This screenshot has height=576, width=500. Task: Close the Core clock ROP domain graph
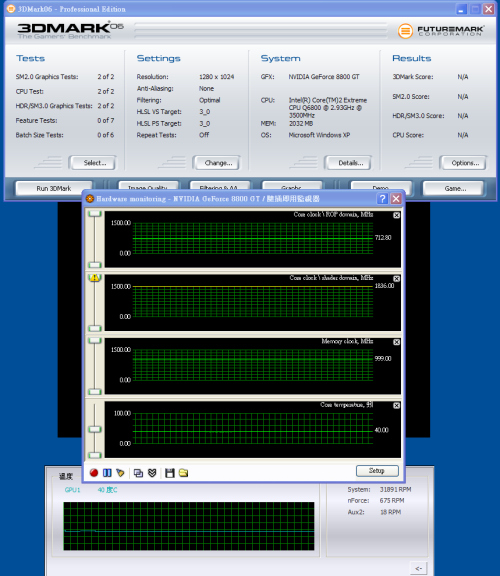click(x=396, y=215)
